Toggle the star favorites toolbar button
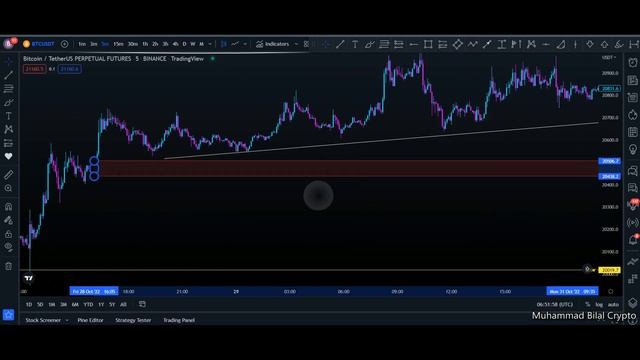640x360 pixels. tap(9, 315)
